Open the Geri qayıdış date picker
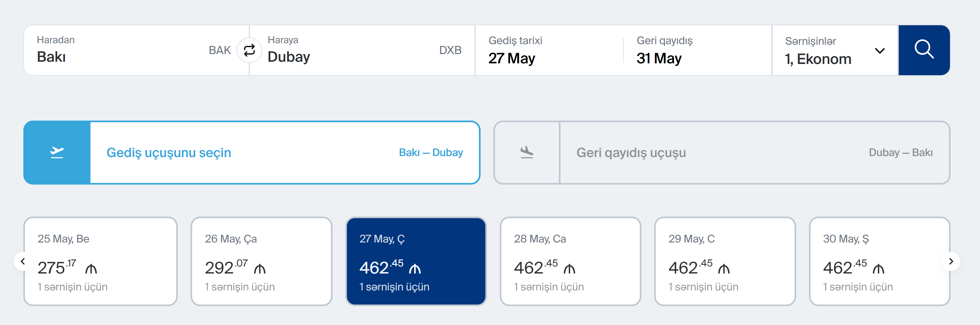The image size is (980, 325). coord(696,51)
